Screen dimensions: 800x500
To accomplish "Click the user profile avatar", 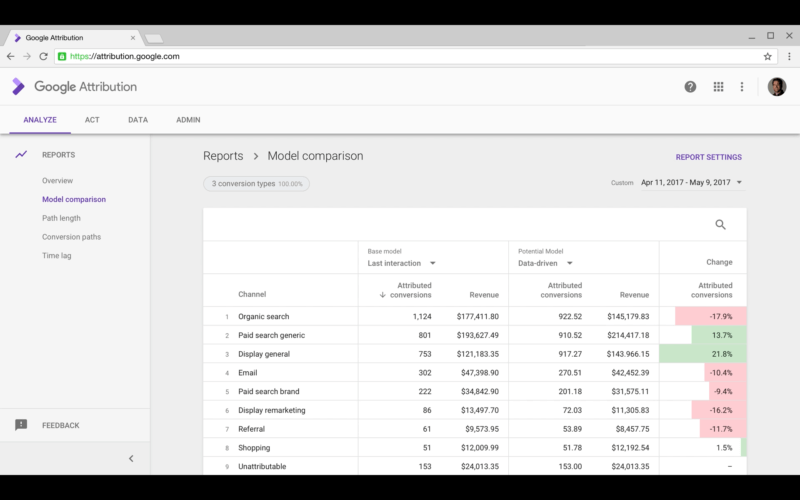I will (777, 87).
